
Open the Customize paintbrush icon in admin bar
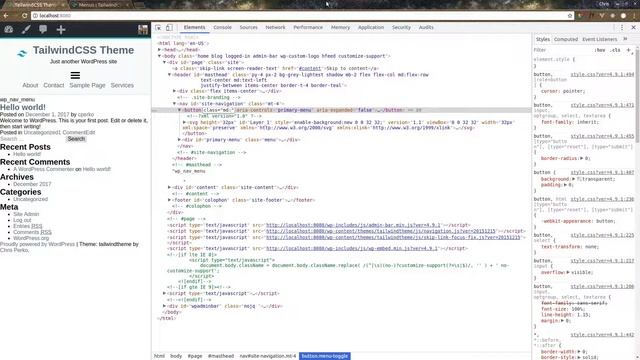26,29
